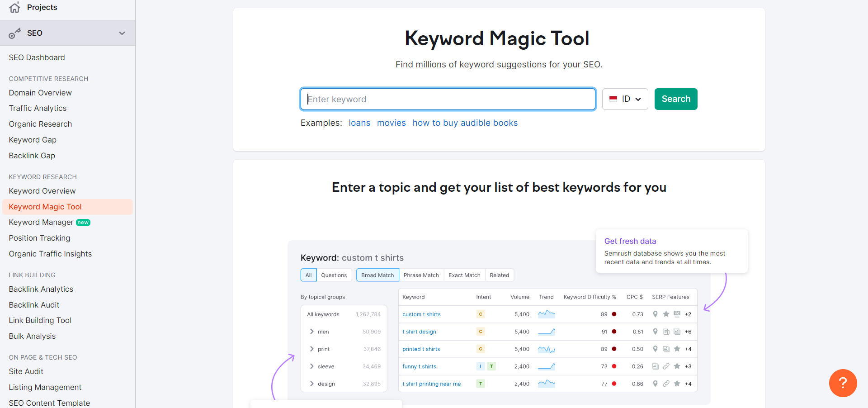
Task: Open Organic Traffic Insights
Action: (50, 254)
